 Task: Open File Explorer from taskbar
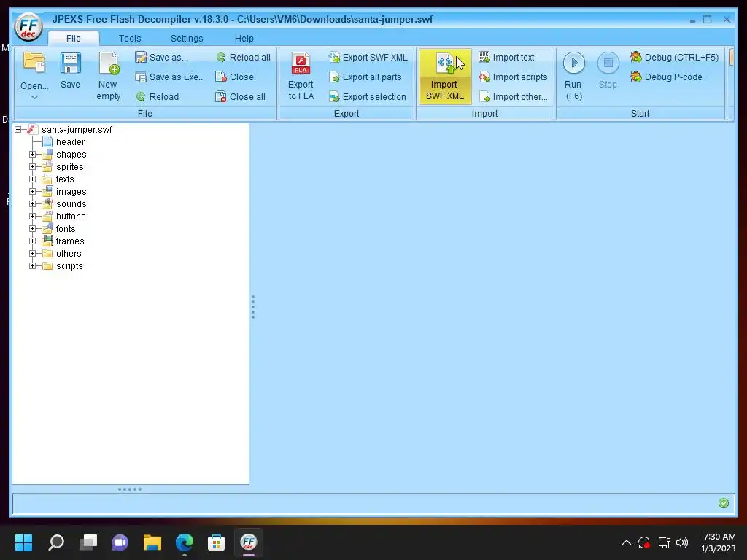[x=152, y=542]
